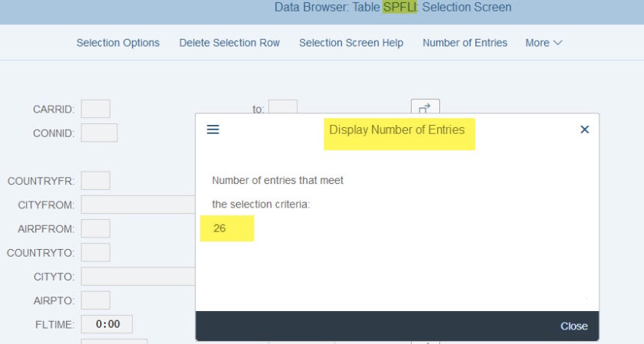Select the FLTIME field showing 0:00
This screenshot has width=644, height=344.
tap(107, 324)
